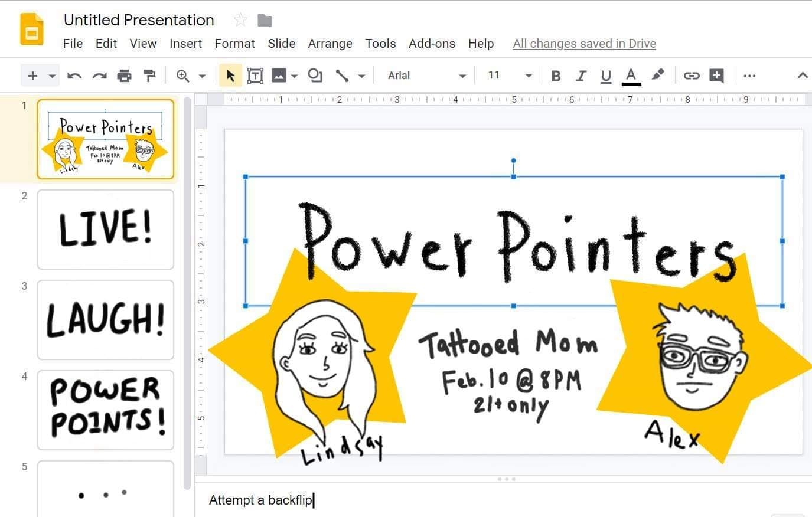The width and height of the screenshot is (812, 517).
Task: Open the font size dropdown arrow
Action: (529, 76)
